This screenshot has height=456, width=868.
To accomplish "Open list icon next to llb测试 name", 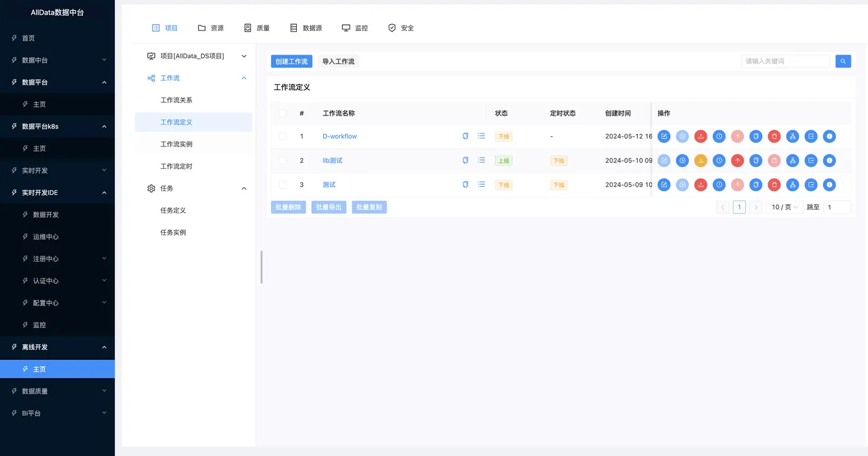I will tap(482, 160).
